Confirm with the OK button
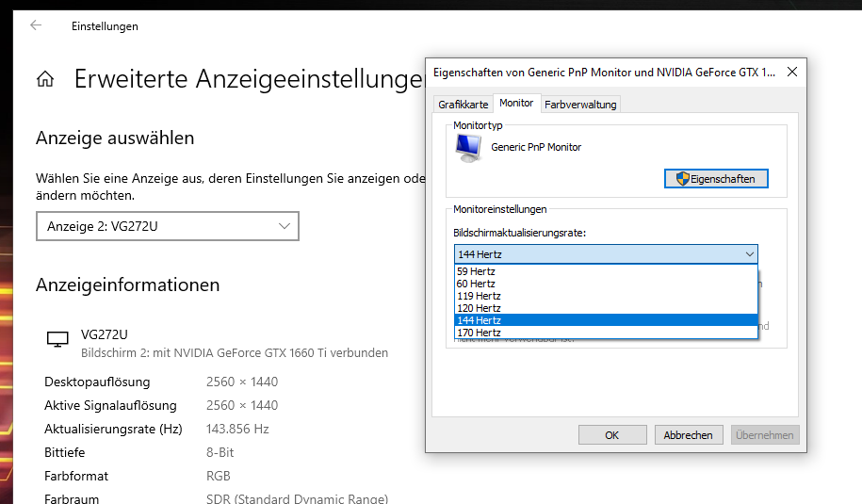 pyautogui.click(x=612, y=434)
